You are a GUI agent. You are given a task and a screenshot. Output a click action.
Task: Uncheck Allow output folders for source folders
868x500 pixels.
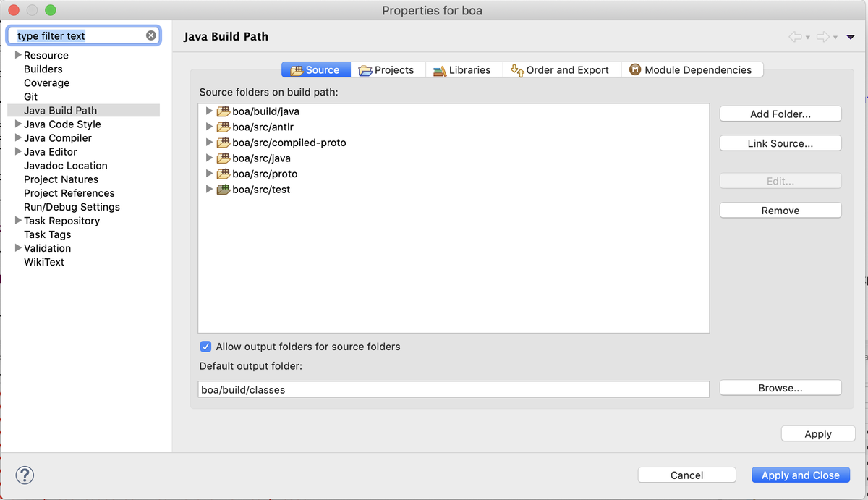(205, 347)
